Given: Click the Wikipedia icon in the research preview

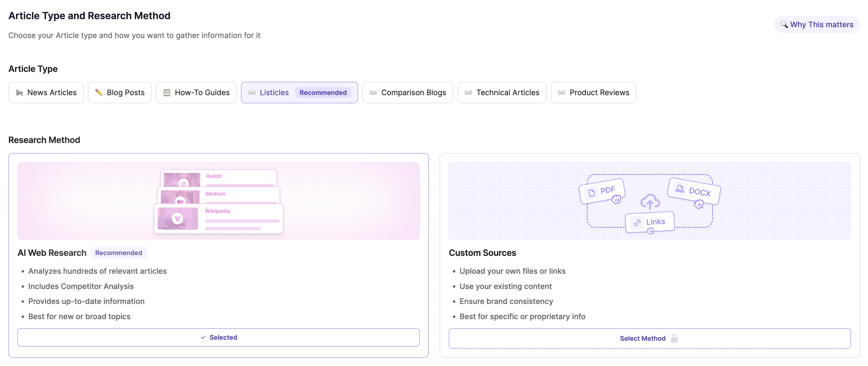Looking at the screenshot, I should (x=178, y=218).
